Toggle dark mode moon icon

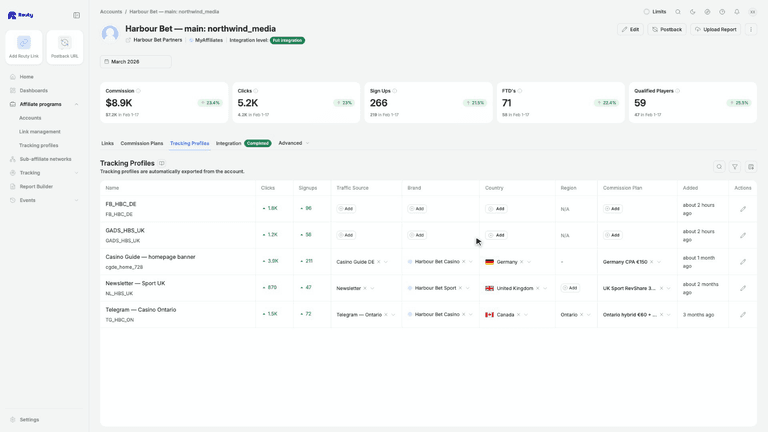click(693, 12)
